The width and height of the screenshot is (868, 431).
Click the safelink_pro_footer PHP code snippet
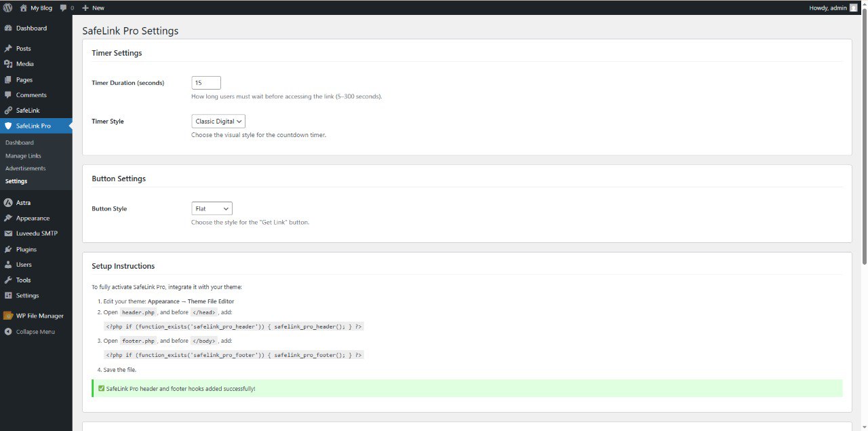234,355
